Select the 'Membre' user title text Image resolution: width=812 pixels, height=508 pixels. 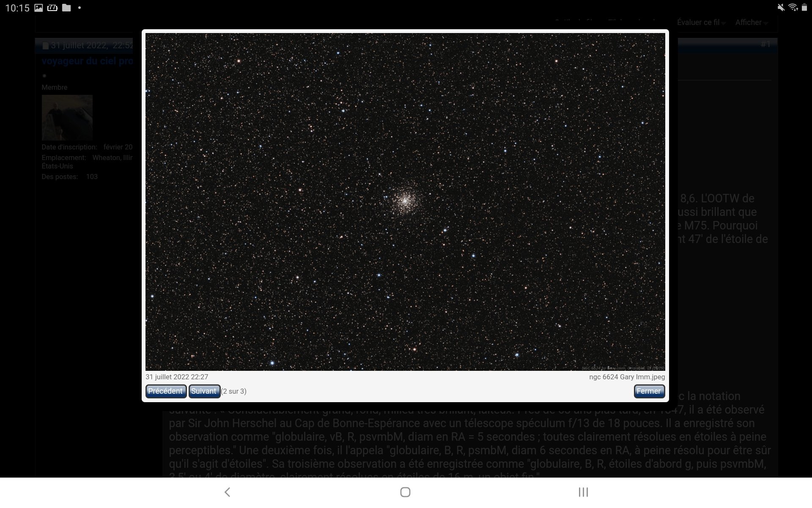55,87
